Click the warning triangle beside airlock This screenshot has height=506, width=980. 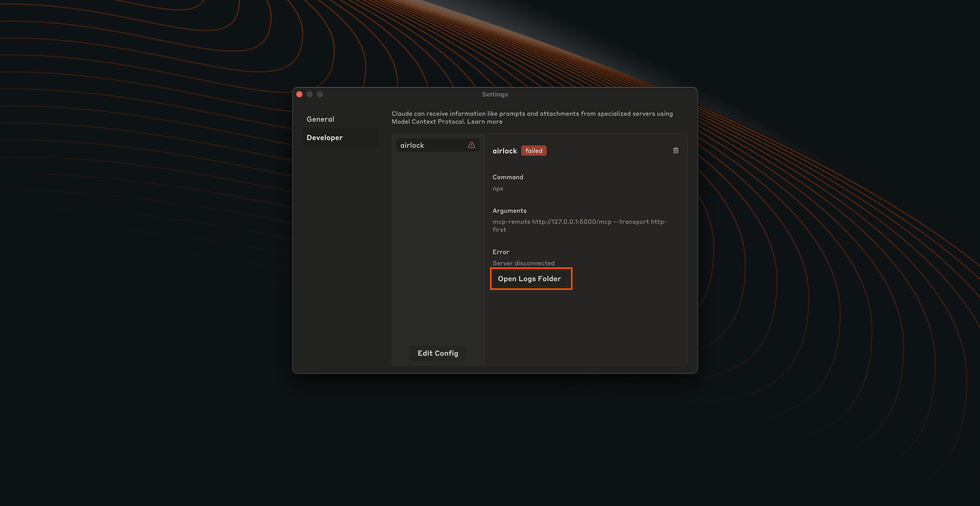(x=471, y=145)
